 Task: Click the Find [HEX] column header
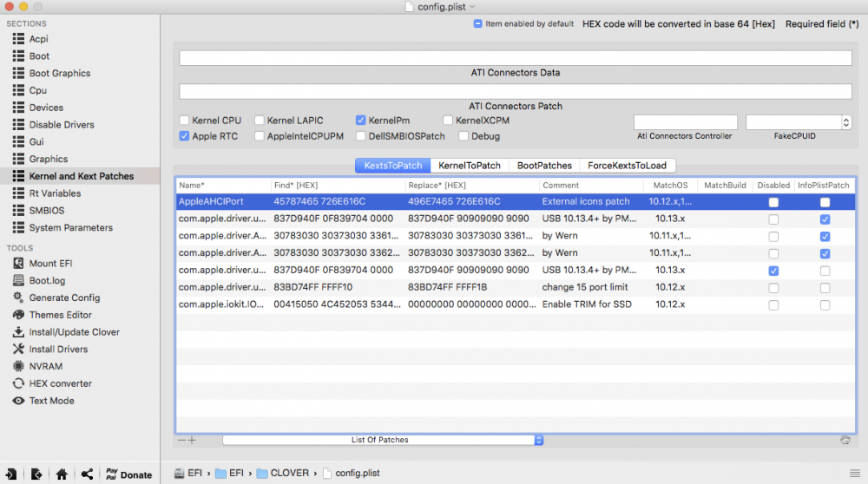click(x=338, y=186)
